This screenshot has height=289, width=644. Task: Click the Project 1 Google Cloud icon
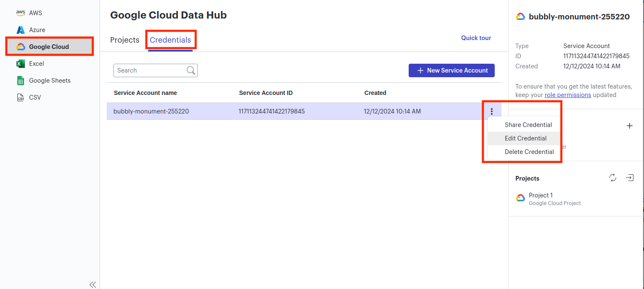[520, 198]
